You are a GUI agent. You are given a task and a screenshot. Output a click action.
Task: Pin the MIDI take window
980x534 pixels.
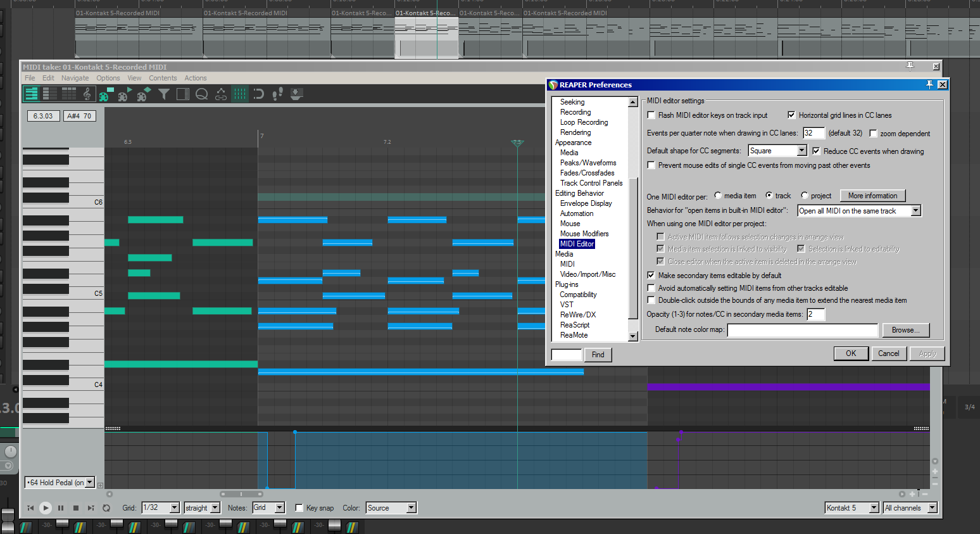910,66
